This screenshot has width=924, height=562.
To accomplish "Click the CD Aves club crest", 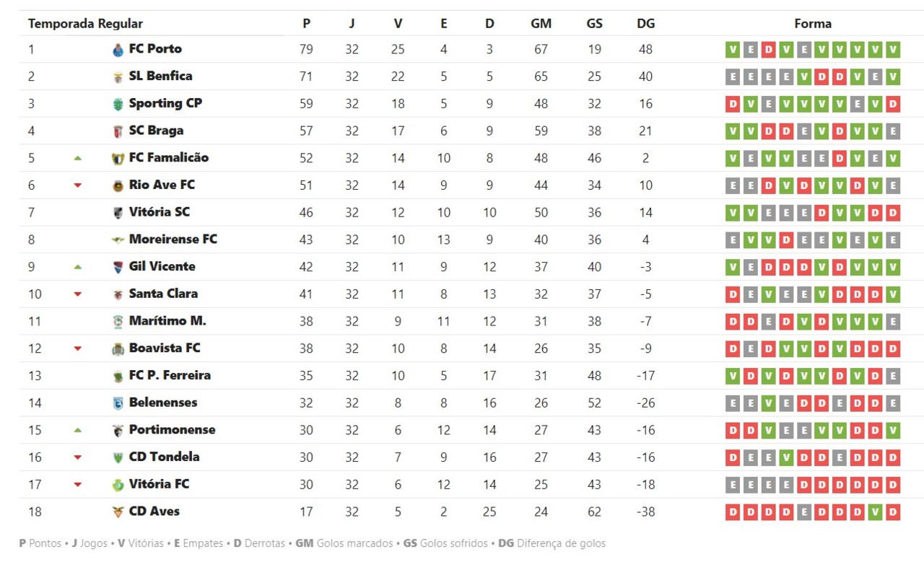I will (118, 512).
